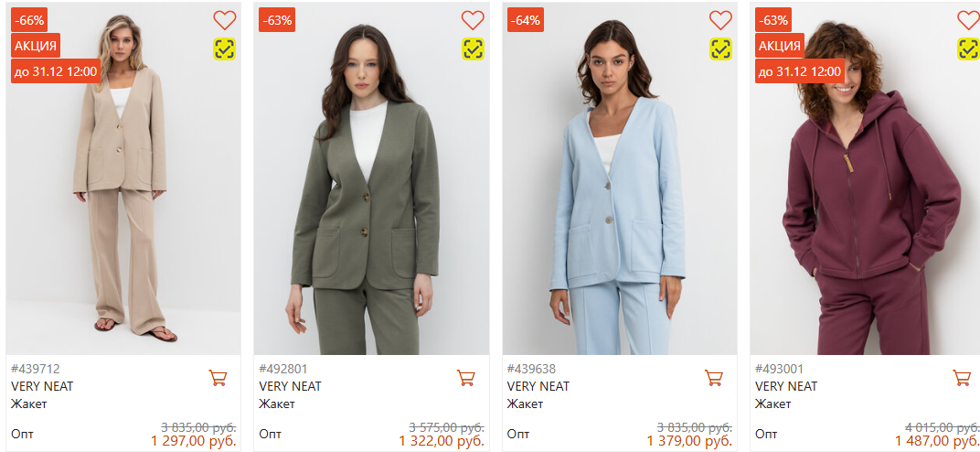The width and height of the screenshot is (980, 452).
Task: Click yellow verification badge on beige jacket
Action: [224, 48]
